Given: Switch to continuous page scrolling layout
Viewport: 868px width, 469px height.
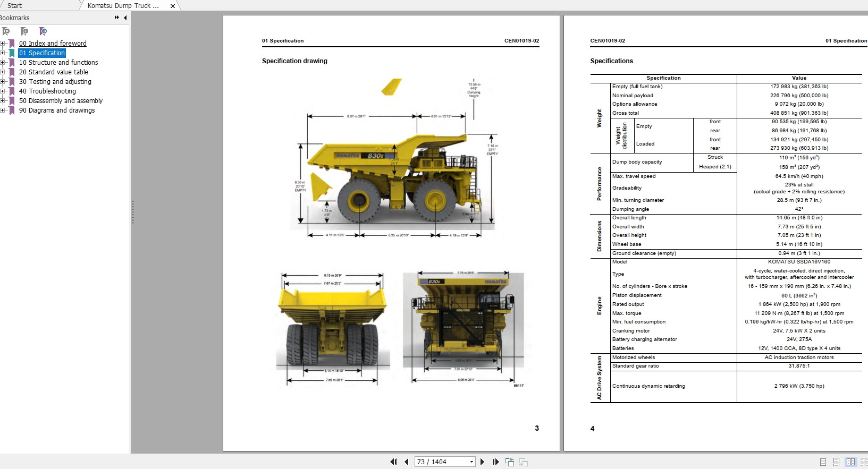Looking at the screenshot, I should pos(836,462).
